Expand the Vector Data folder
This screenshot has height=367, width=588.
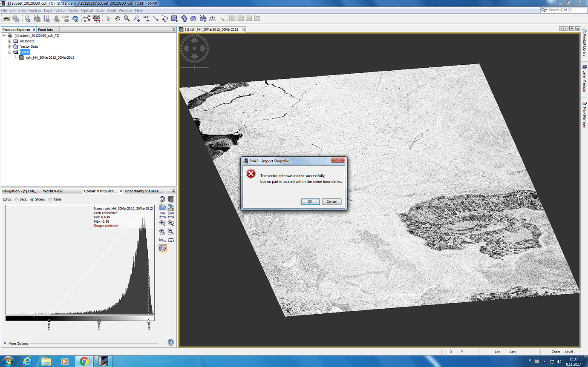tap(9, 46)
